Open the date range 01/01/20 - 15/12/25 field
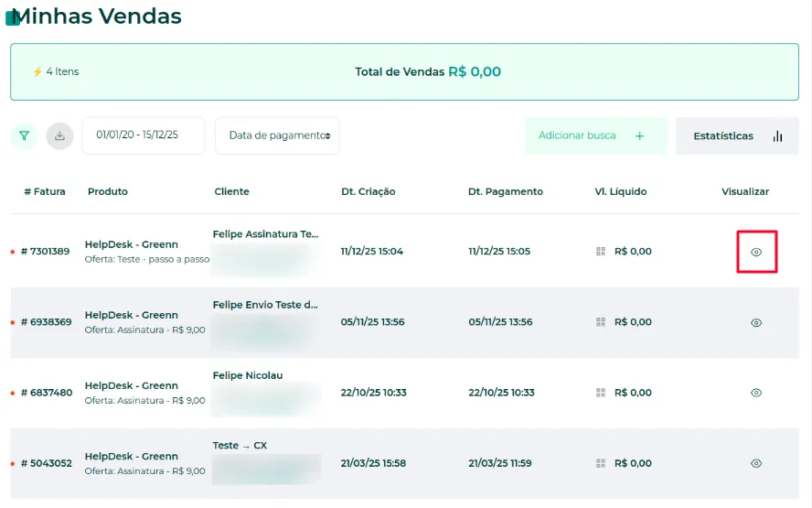 click(144, 135)
